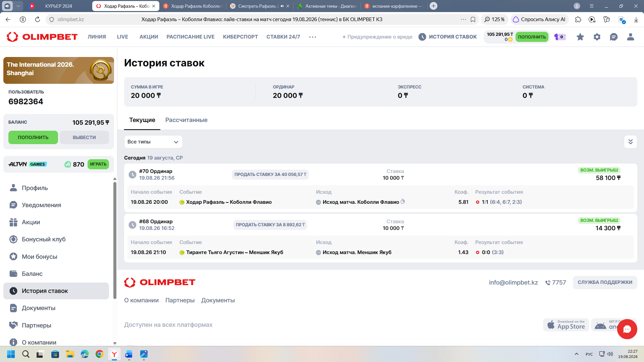The height and width of the screenshot is (362, 644).
Task: Sell bet #70 for 40 056,57
Action: 270,175
